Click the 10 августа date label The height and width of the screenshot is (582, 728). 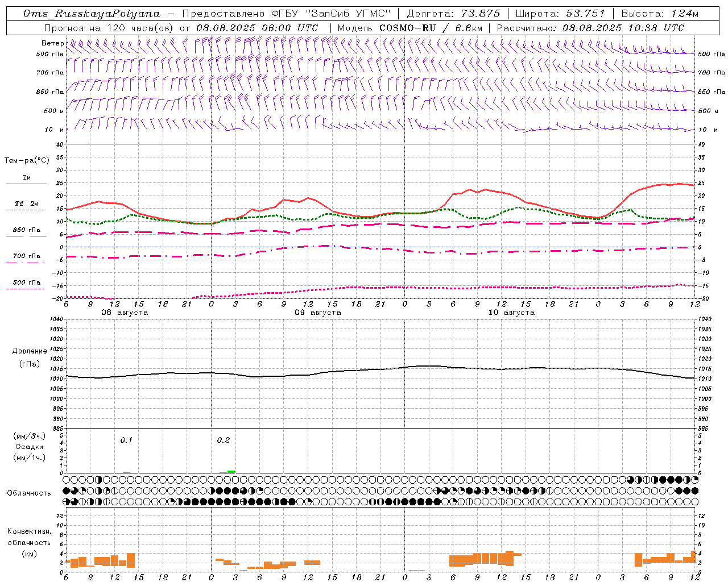(x=511, y=313)
